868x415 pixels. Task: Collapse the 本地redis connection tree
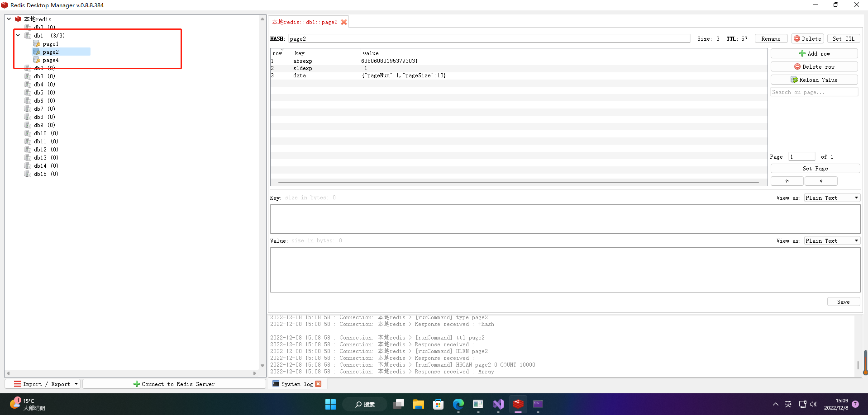[9, 19]
